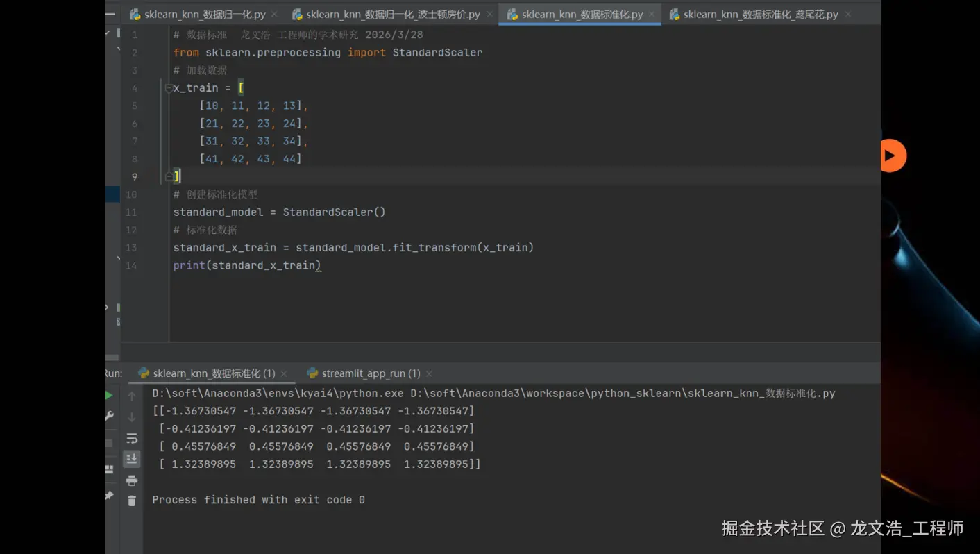Switch to the sklearn_knn_数据标准化_鸢尾花.py tab
The image size is (980, 554).
point(761,14)
